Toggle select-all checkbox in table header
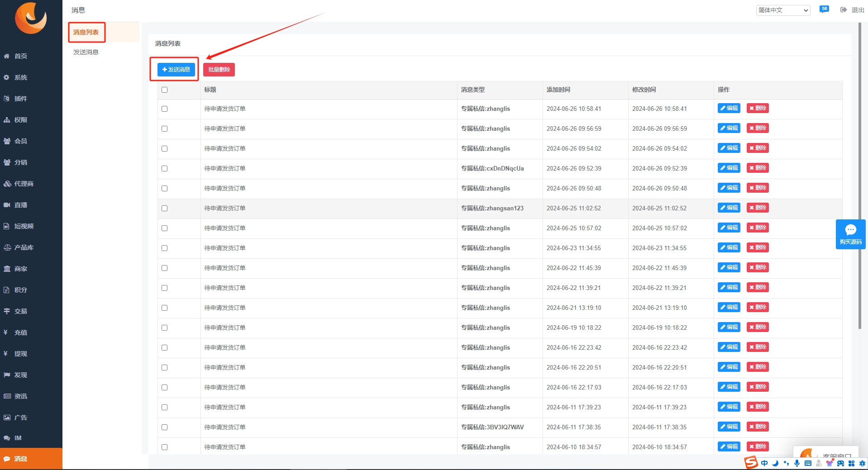The width and height of the screenshot is (868, 470). (164, 90)
